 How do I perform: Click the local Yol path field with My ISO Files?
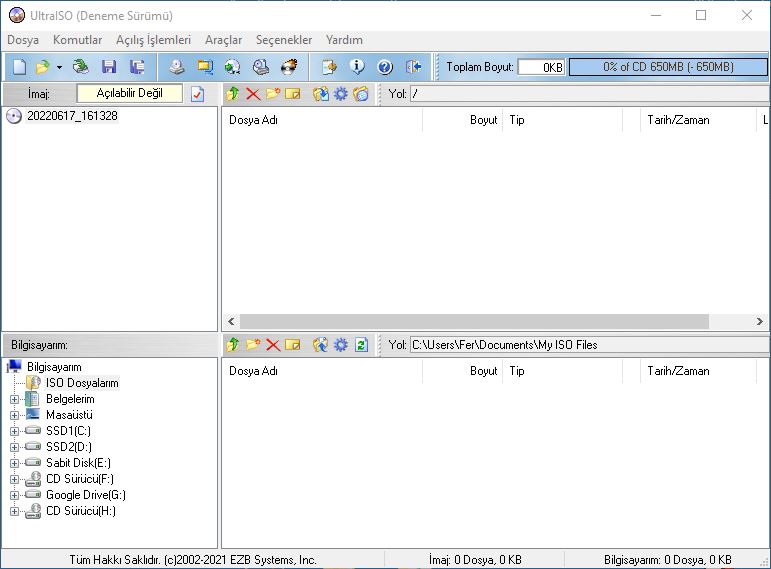[590, 345]
